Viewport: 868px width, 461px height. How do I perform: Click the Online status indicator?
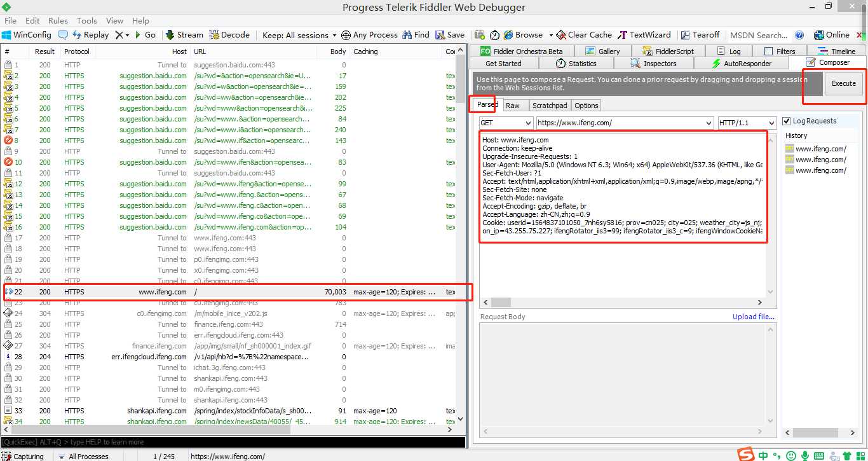click(832, 35)
